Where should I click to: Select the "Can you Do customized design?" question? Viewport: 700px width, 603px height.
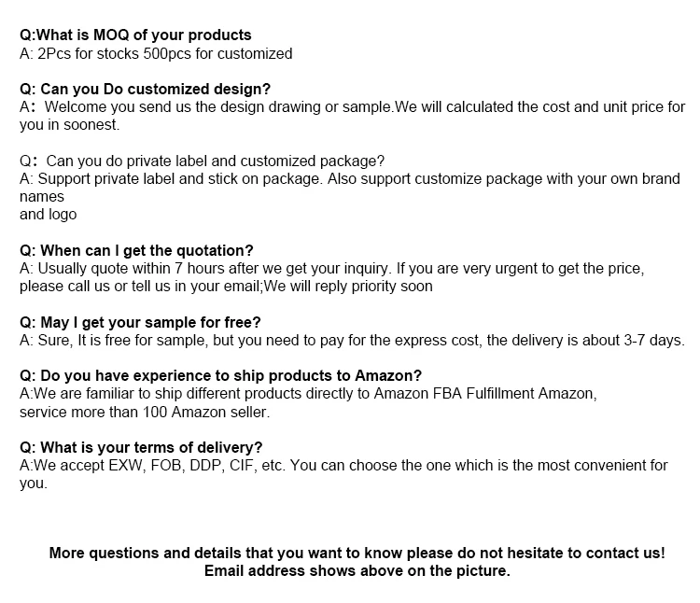[x=145, y=90]
